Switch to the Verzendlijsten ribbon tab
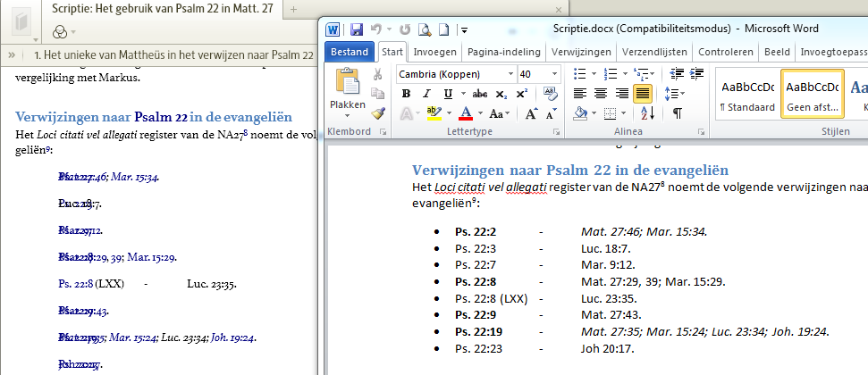Screen dimensions: 868x375 click(x=654, y=52)
